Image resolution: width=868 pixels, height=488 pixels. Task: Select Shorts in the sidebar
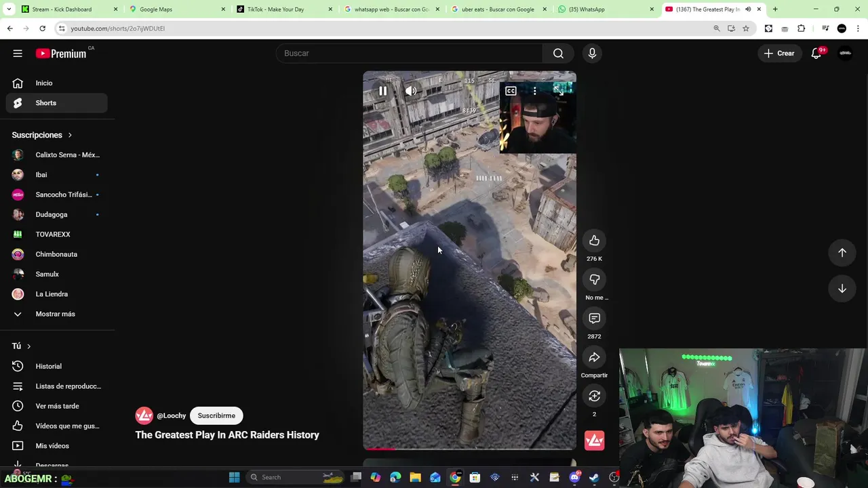[x=57, y=103]
